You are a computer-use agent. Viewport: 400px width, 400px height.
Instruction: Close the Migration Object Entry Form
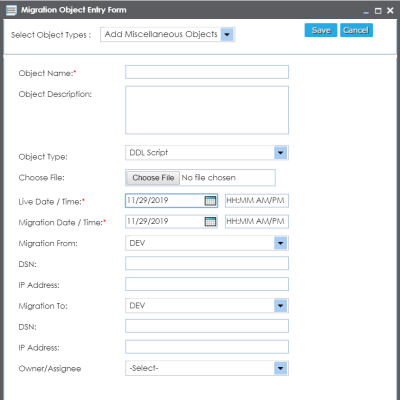(x=390, y=11)
